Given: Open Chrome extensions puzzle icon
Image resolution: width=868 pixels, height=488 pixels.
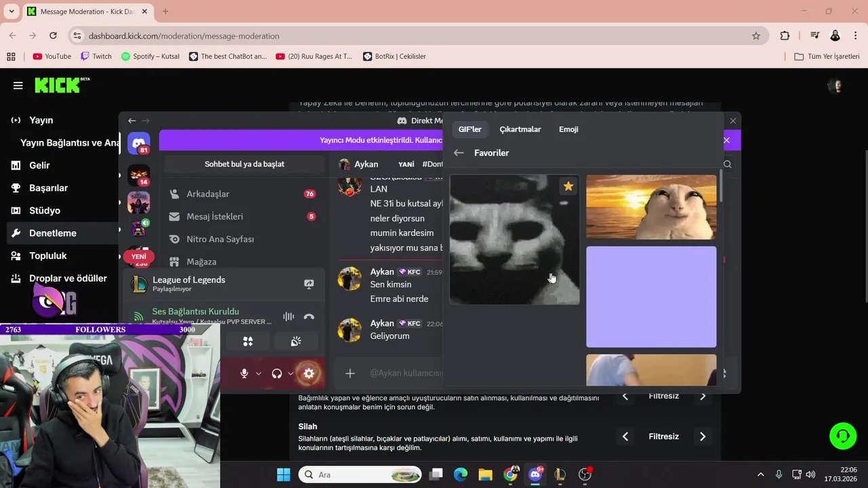Looking at the screenshot, I should [785, 36].
